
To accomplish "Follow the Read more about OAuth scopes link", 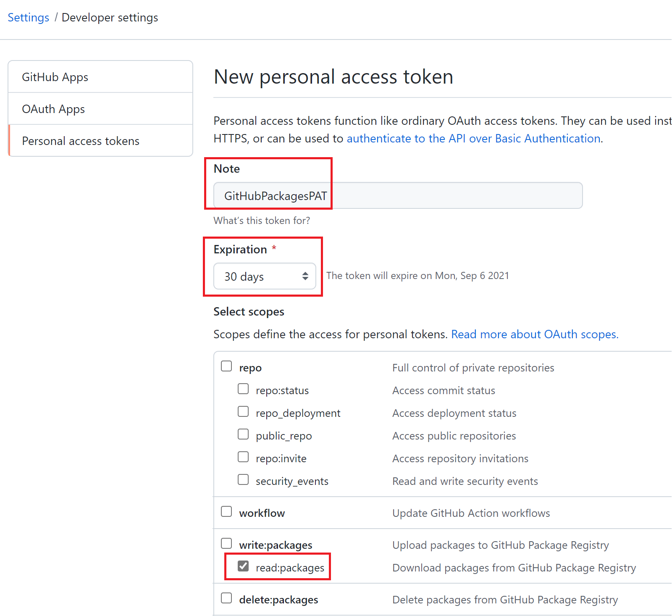I will [535, 334].
